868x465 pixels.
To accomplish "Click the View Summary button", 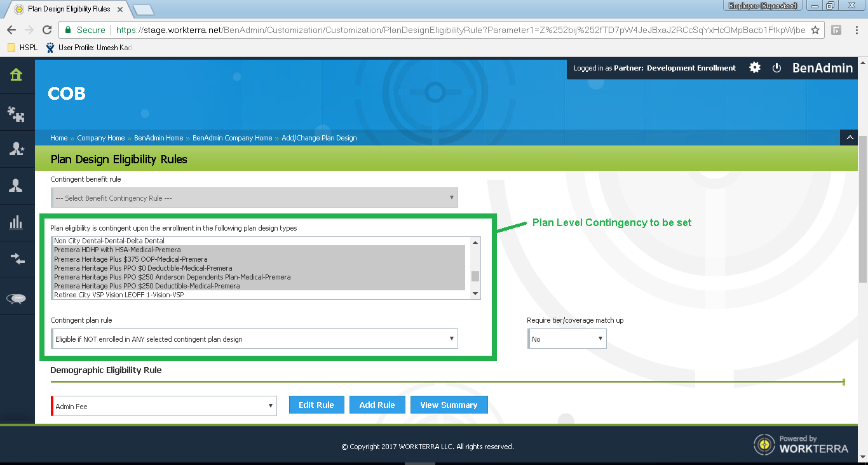I will 449,405.
